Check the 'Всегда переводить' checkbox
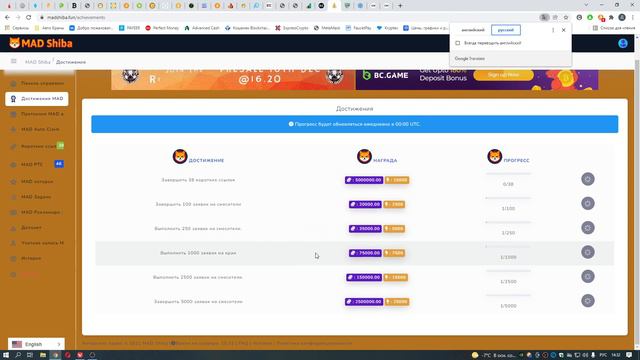 (458, 43)
